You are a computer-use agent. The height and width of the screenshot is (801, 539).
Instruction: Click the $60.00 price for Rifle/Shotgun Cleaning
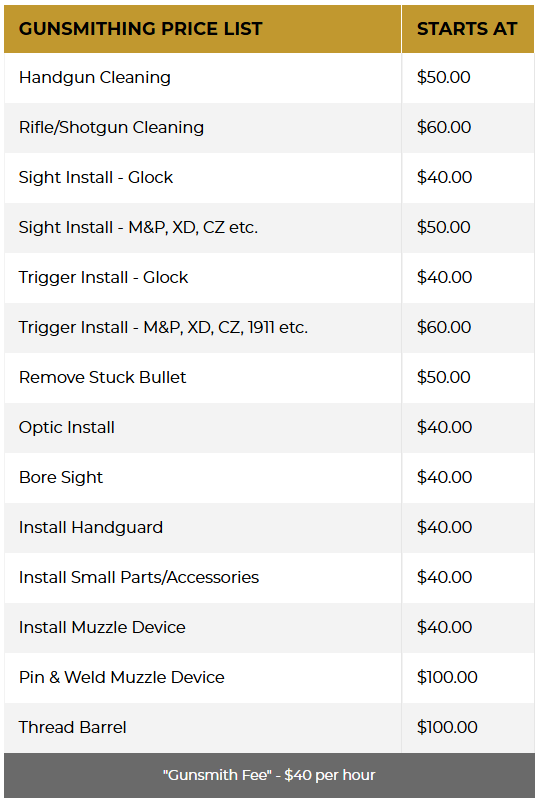pyautogui.click(x=444, y=128)
